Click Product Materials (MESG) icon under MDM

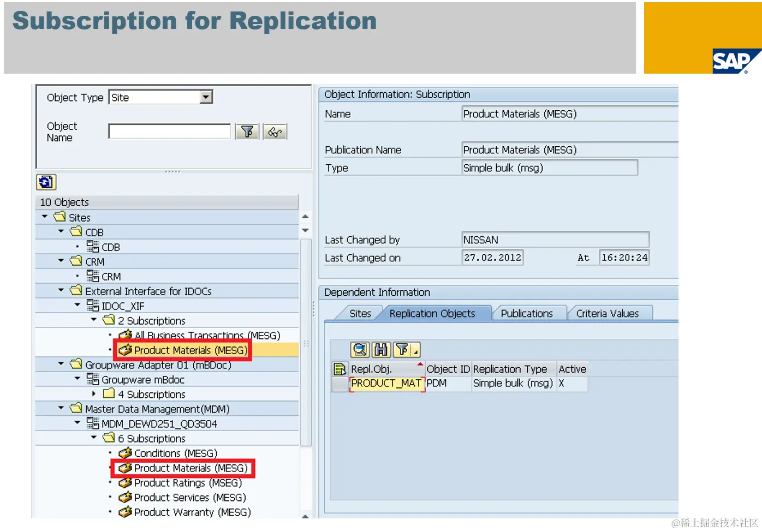[x=125, y=468]
